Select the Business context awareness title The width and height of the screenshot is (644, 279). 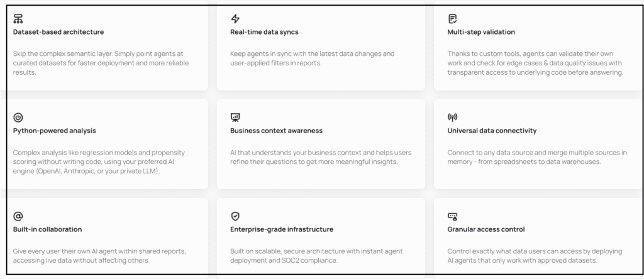click(277, 131)
